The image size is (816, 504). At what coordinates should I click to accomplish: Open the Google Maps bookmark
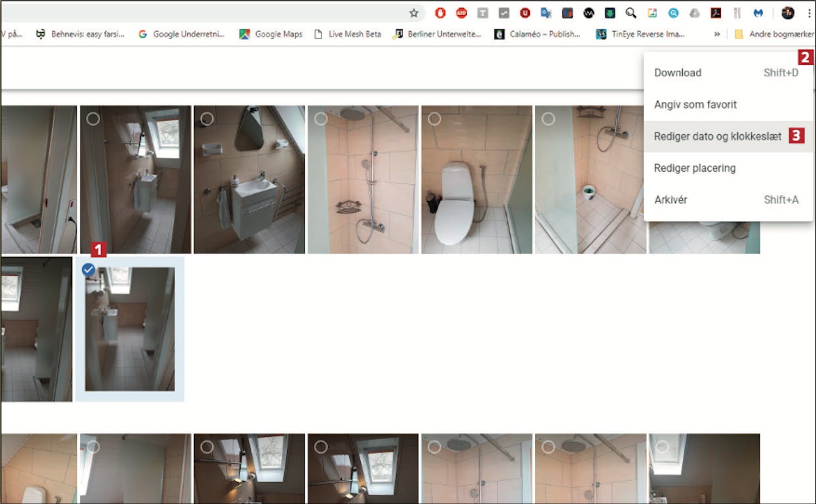point(271,34)
